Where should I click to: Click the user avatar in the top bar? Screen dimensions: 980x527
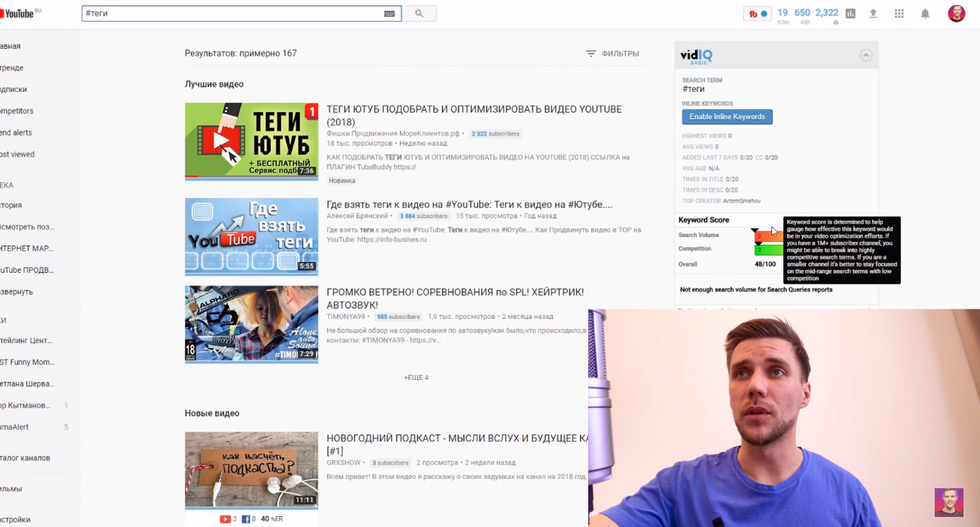(956, 14)
